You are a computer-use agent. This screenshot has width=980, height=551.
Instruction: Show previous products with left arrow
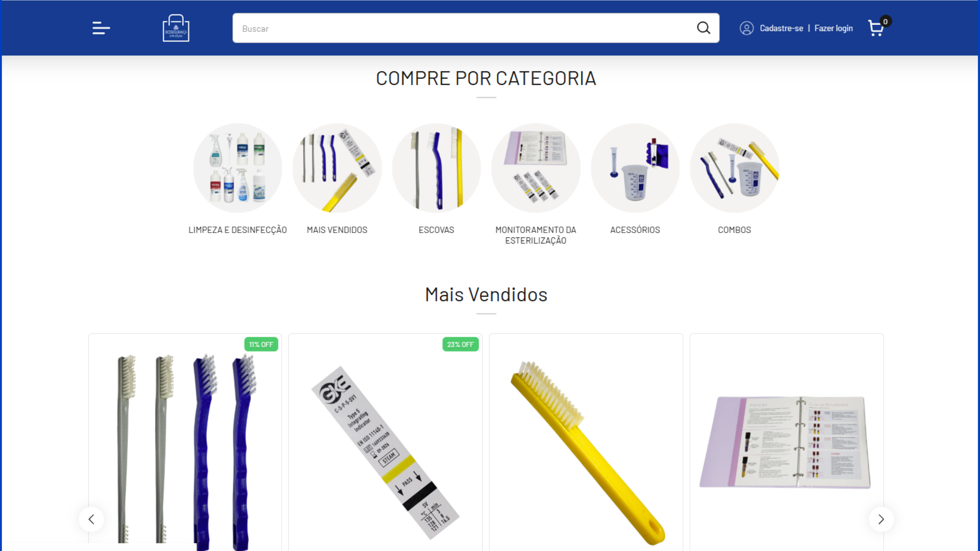click(91, 519)
